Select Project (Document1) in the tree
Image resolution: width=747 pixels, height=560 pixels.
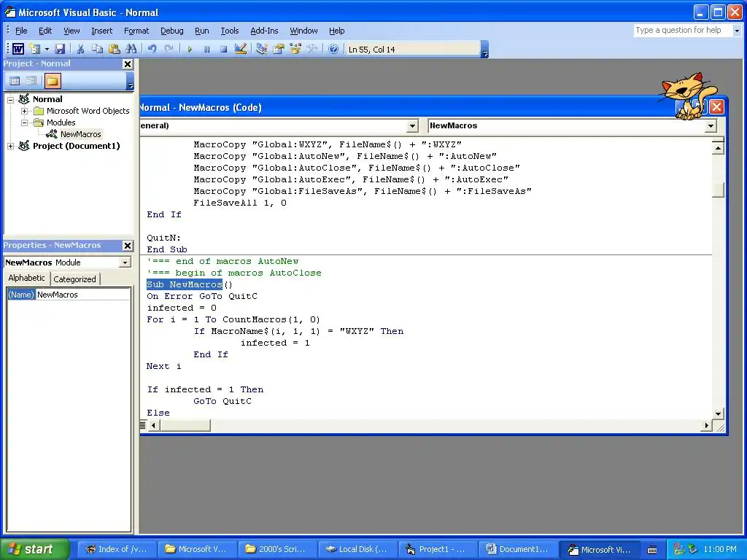point(76,146)
